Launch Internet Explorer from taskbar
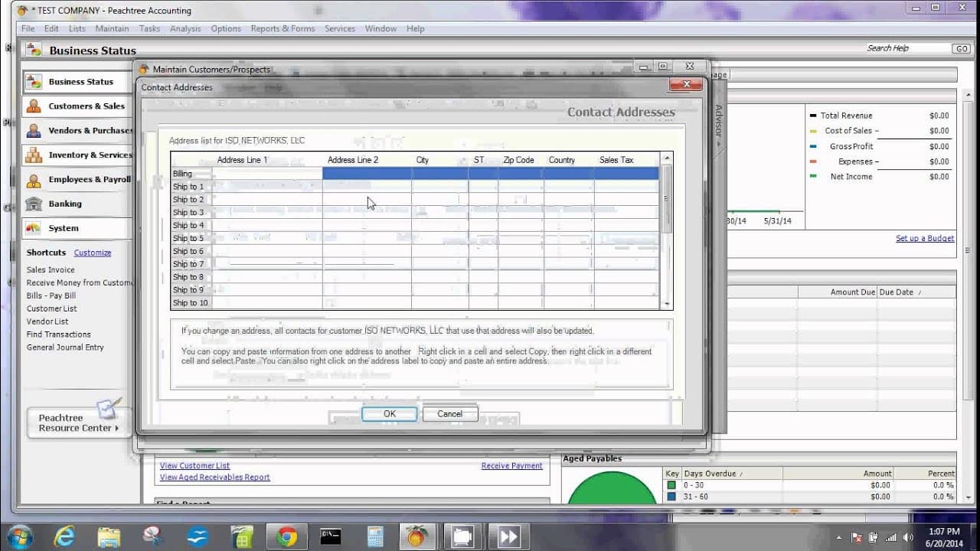This screenshot has height=551, width=980. [64, 536]
